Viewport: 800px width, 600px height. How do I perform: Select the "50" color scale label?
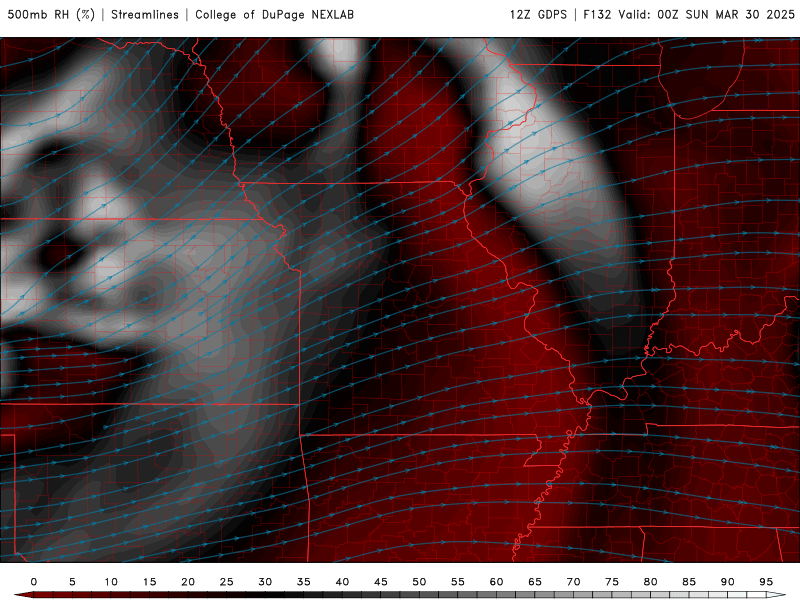pos(419,582)
